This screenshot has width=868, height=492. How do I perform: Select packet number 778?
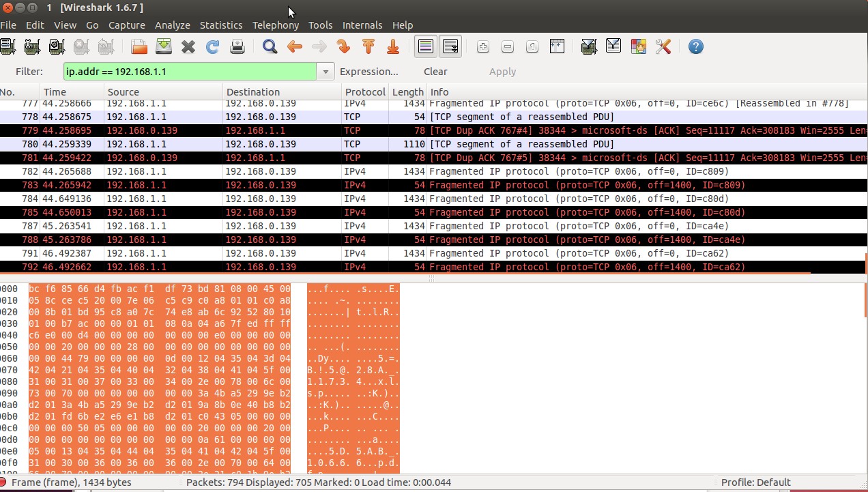click(x=434, y=117)
